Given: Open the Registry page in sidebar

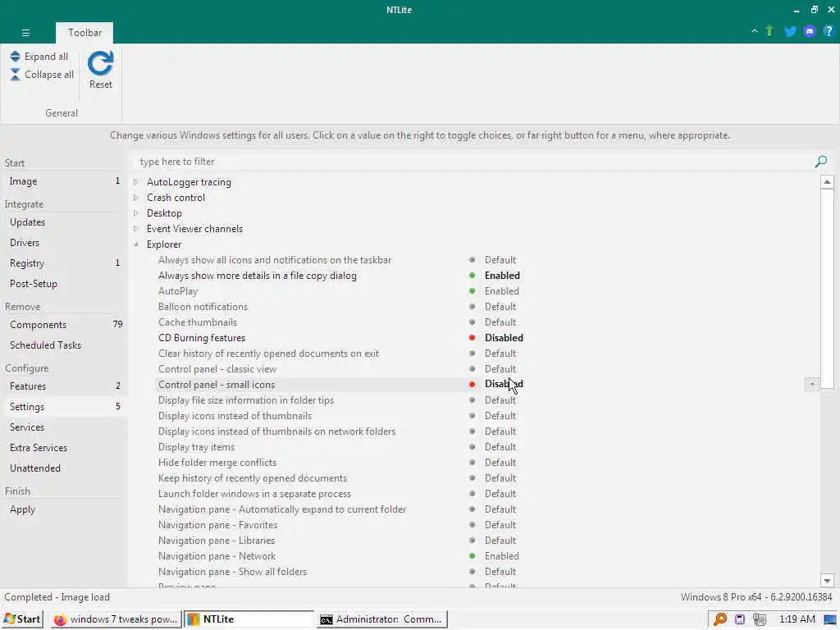Looking at the screenshot, I should [x=64, y=263].
